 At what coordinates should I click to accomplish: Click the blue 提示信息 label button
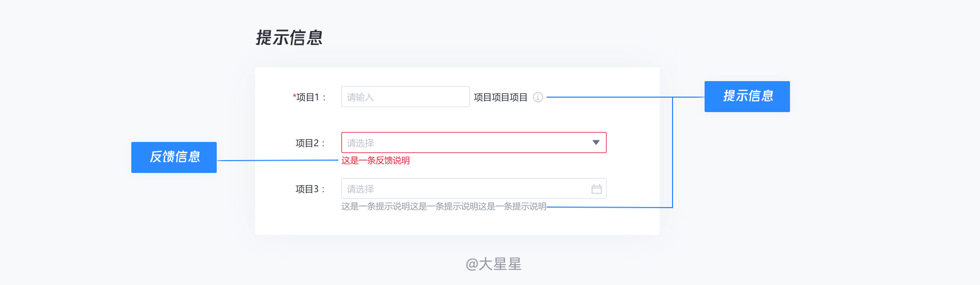click(x=747, y=97)
